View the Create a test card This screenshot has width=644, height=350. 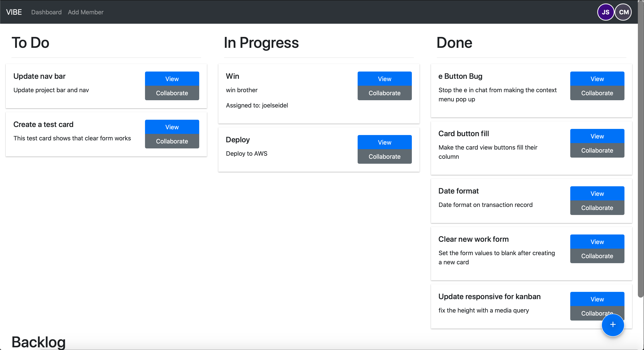coord(172,127)
